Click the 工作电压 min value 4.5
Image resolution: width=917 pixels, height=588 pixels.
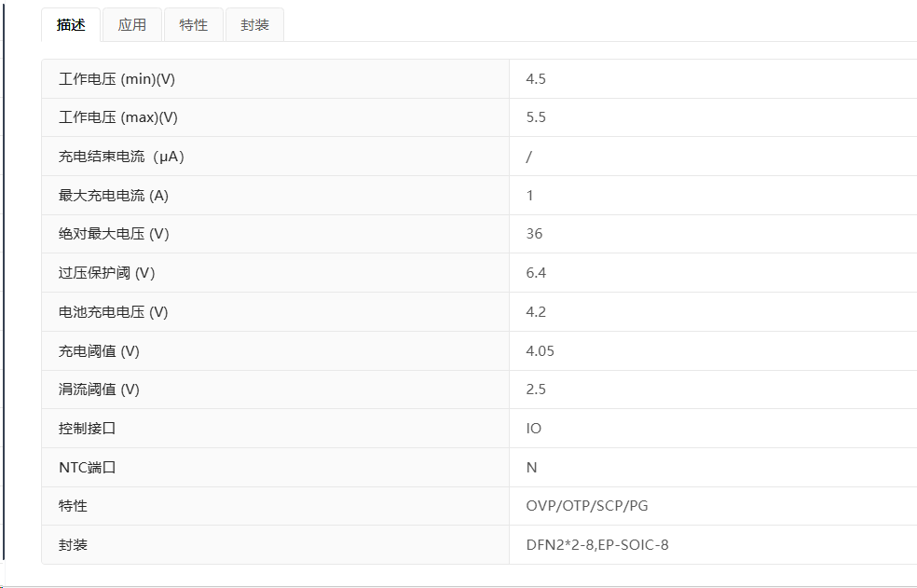pos(536,79)
